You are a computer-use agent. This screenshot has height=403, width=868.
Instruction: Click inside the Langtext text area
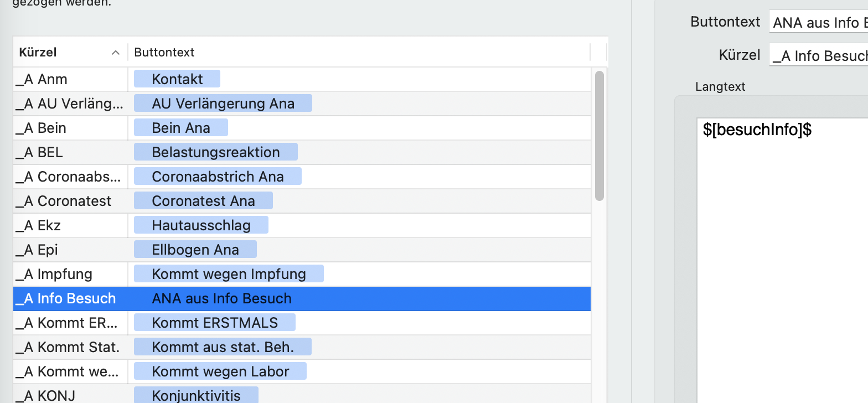pyautogui.click(x=782, y=260)
